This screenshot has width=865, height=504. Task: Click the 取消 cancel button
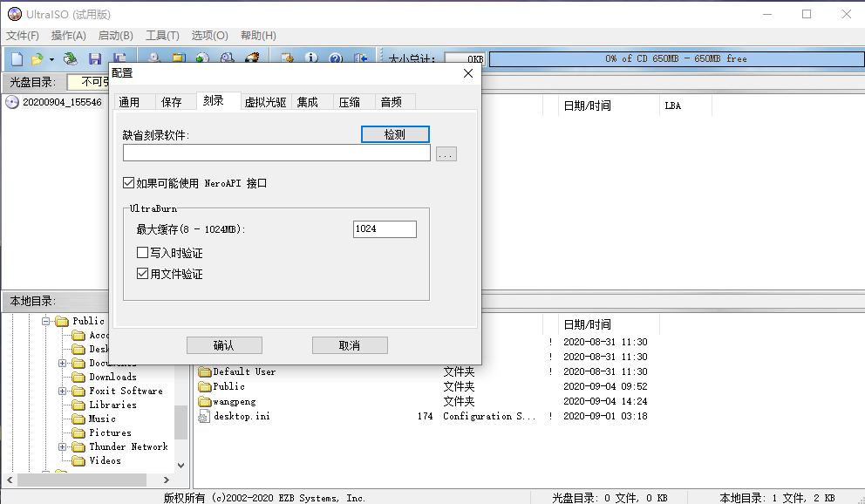click(x=350, y=346)
